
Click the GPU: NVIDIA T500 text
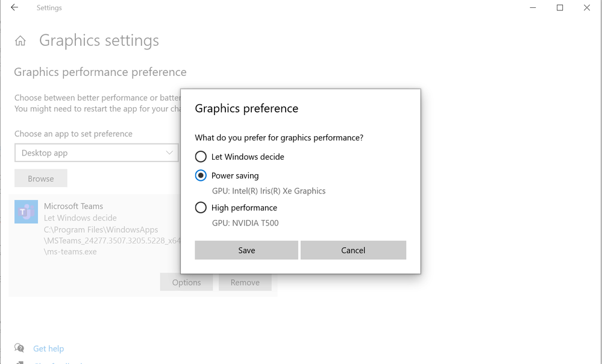click(245, 223)
